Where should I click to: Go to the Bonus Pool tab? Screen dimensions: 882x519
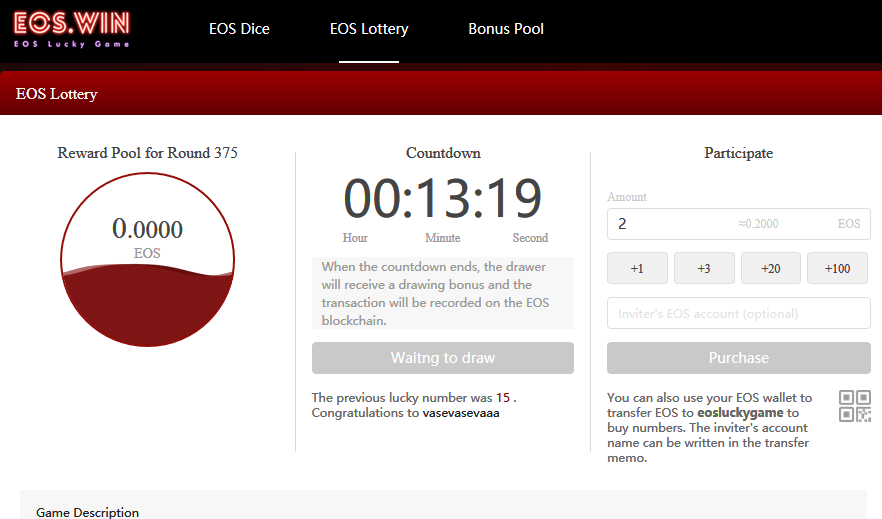(x=506, y=29)
